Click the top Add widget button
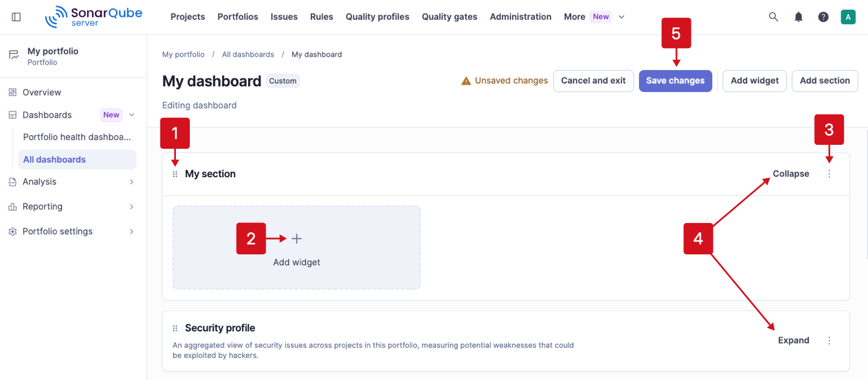The width and height of the screenshot is (868, 380). [755, 81]
